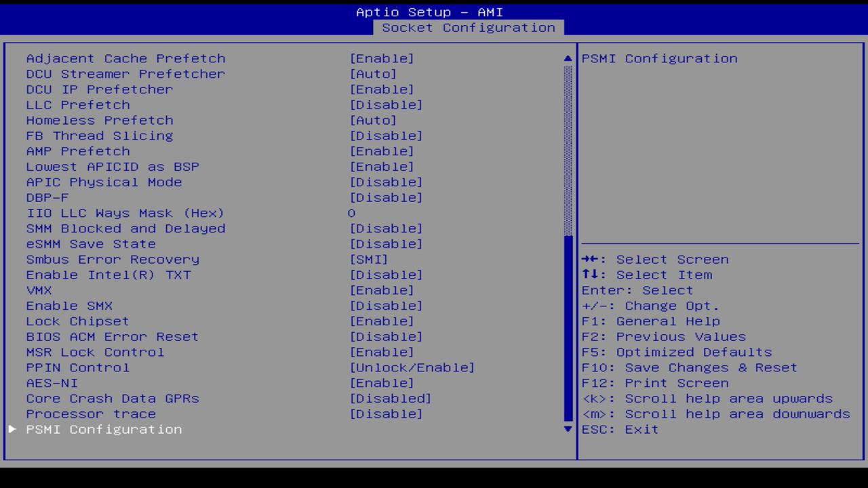The height and width of the screenshot is (488, 868).
Task: Select the AES-NI setting row
Action: point(52,383)
